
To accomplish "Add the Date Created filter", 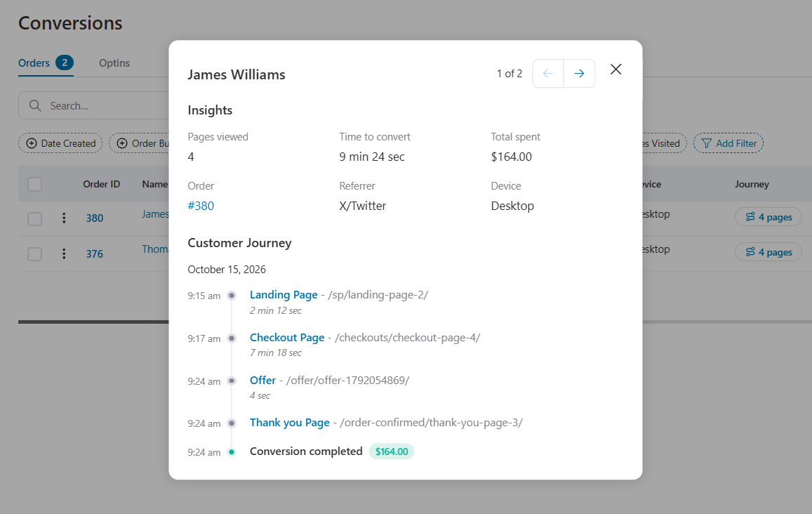I will (60, 143).
